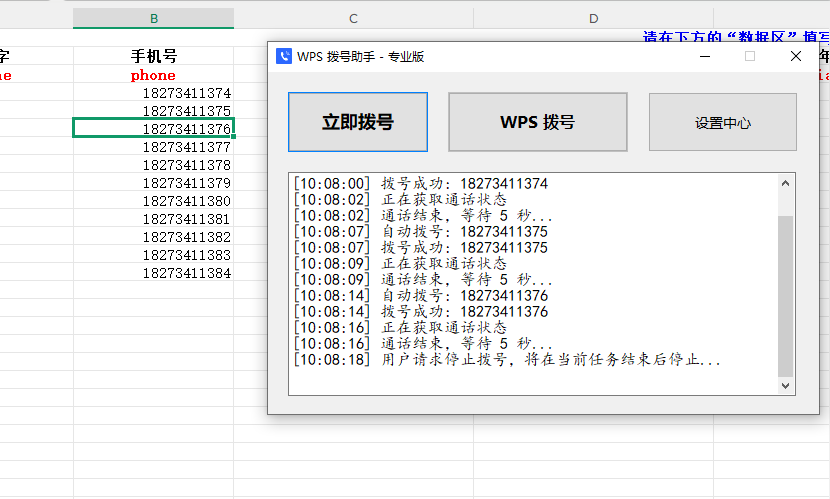830x499 pixels.
Task: Select the 手机号 header cell
Action: point(154,56)
